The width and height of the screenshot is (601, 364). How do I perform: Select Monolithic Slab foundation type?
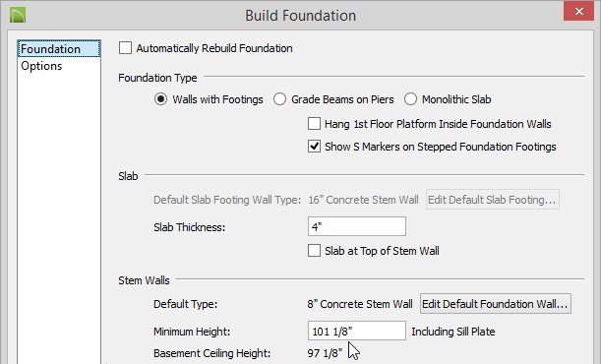(x=410, y=99)
